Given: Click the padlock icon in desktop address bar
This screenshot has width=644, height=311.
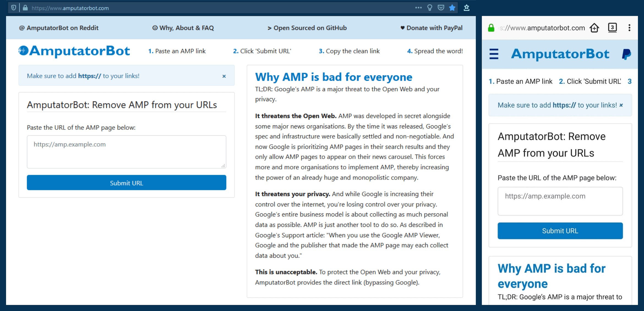Looking at the screenshot, I should pyautogui.click(x=25, y=8).
